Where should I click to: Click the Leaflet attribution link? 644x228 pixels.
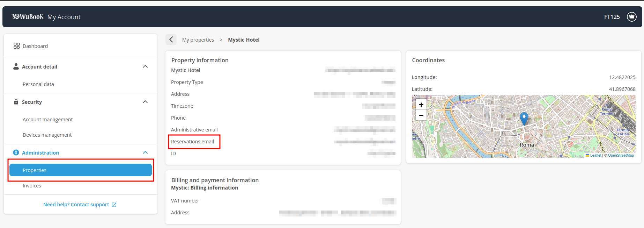tap(595, 155)
